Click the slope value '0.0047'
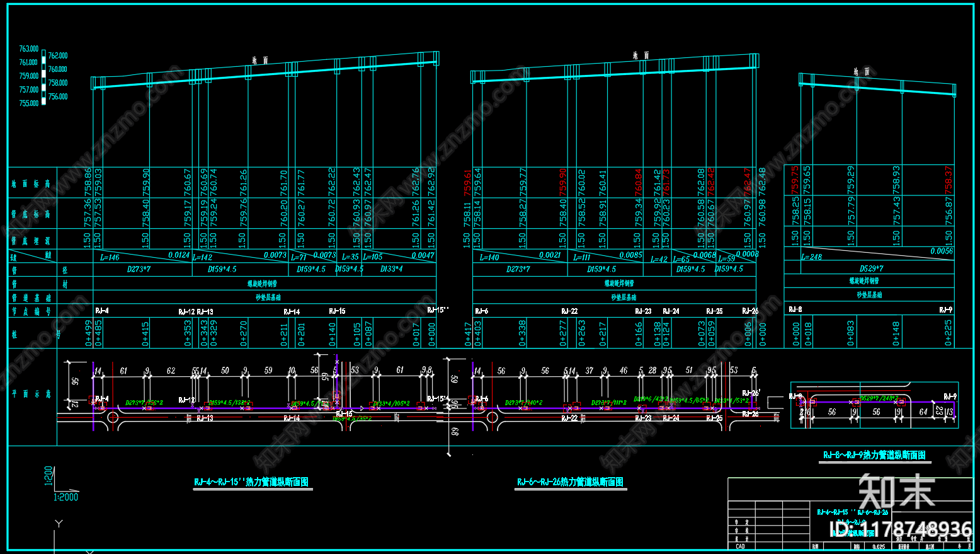 point(423,255)
